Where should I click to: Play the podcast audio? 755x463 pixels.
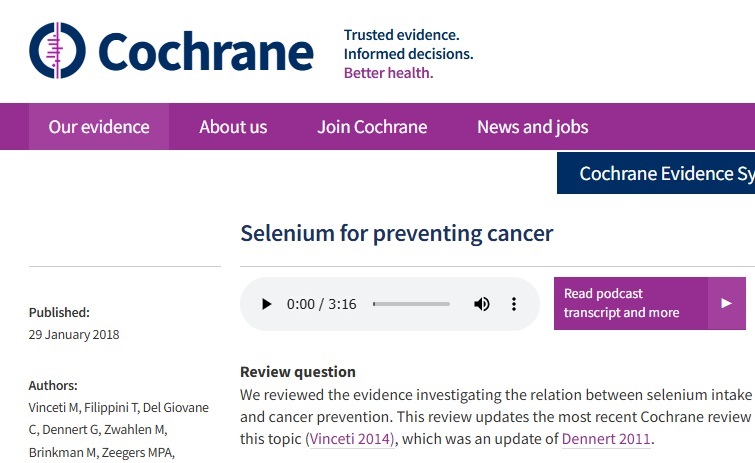pos(266,304)
